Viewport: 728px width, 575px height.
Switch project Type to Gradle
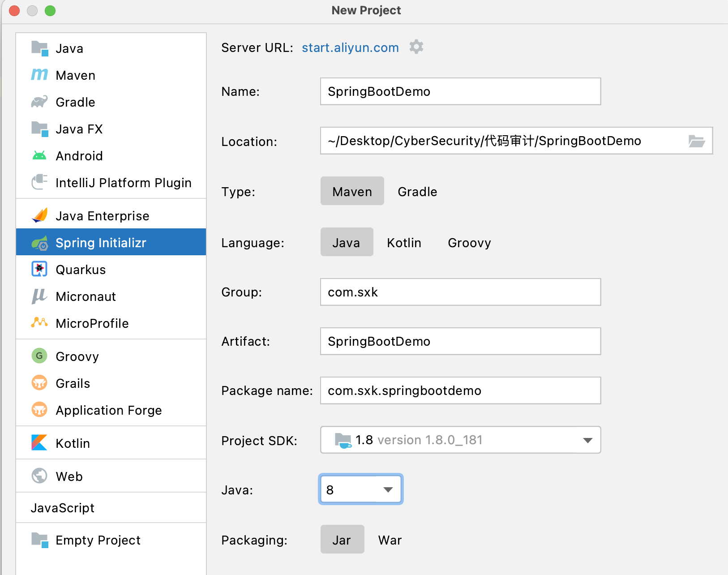pyautogui.click(x=417, y=192)
